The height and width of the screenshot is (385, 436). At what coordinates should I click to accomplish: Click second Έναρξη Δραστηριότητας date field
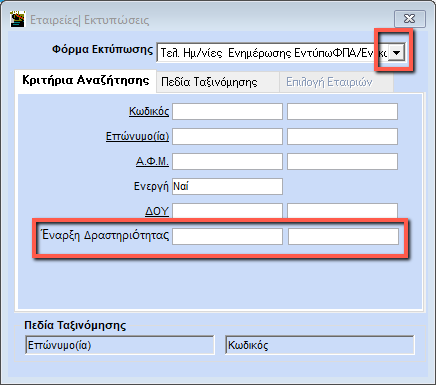click(x=343, y=236)
